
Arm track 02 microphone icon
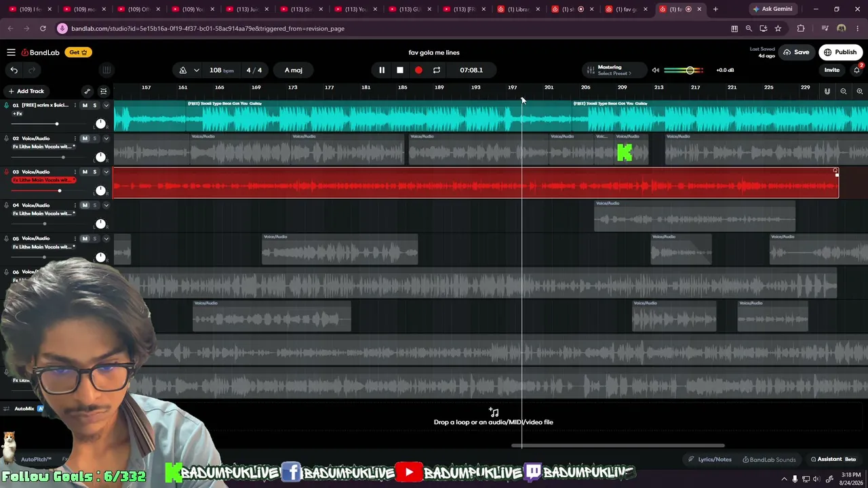(x=7, y=138)
